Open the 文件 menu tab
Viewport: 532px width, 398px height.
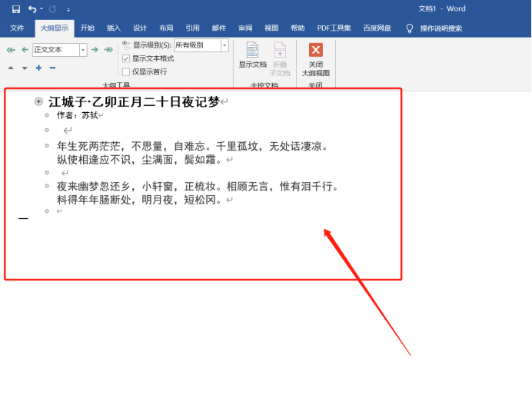click(17, 28)
